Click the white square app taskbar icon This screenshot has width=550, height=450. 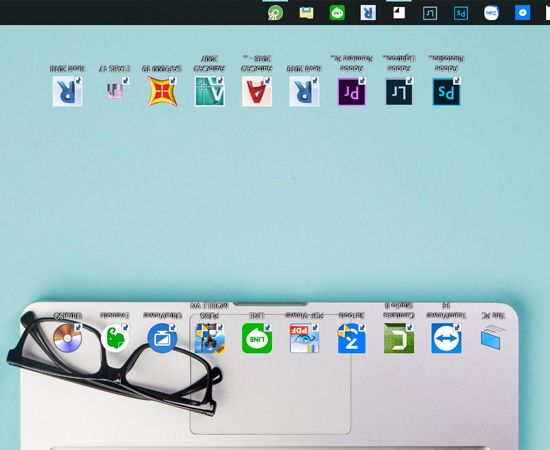coord(399,13)
